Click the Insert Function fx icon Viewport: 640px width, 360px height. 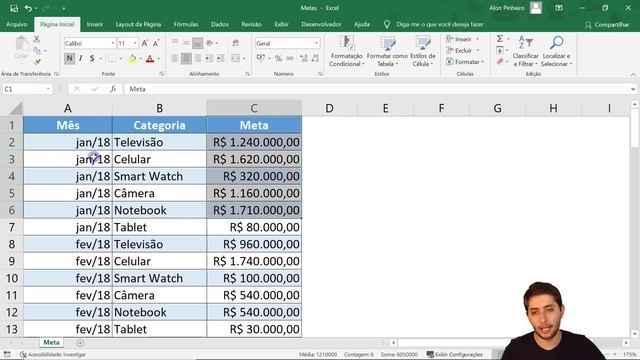113,89
